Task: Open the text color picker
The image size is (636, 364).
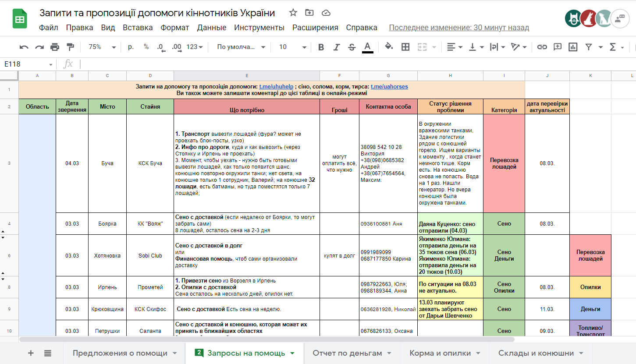Action: coord(368,47)
